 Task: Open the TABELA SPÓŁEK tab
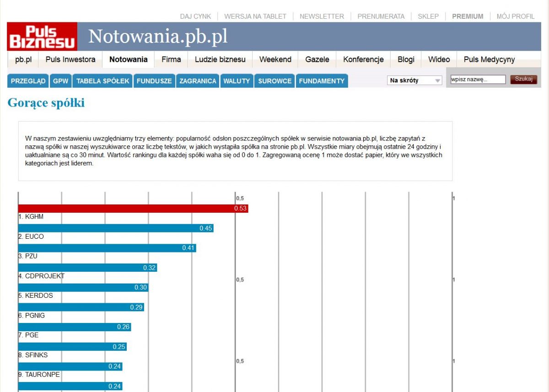tap(103, 81)
